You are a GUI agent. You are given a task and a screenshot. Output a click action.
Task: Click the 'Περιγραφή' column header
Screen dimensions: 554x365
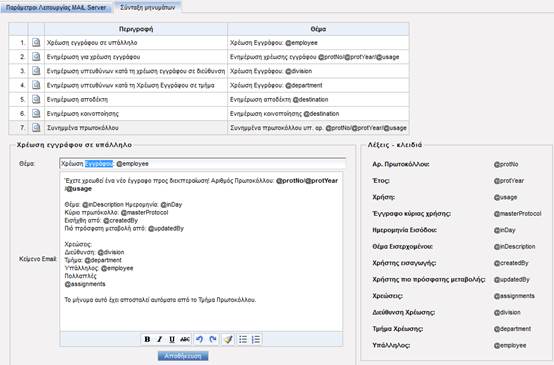tap(136, 29)
